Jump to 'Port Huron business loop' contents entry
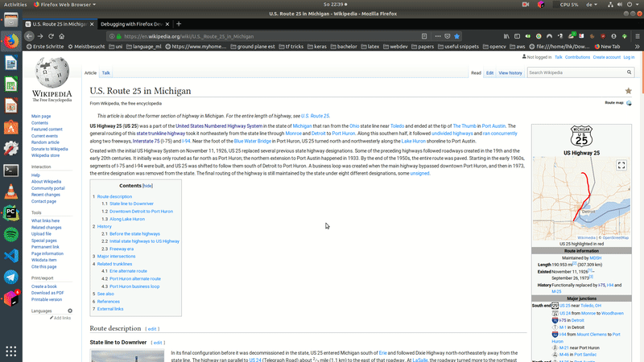The image size is (644, 362). [134, 286]
